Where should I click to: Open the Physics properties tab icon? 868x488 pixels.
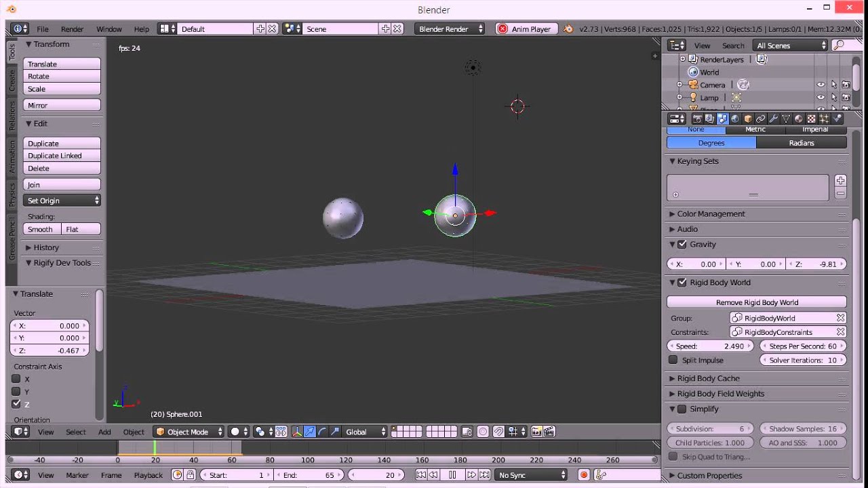(x=837, y=119)
